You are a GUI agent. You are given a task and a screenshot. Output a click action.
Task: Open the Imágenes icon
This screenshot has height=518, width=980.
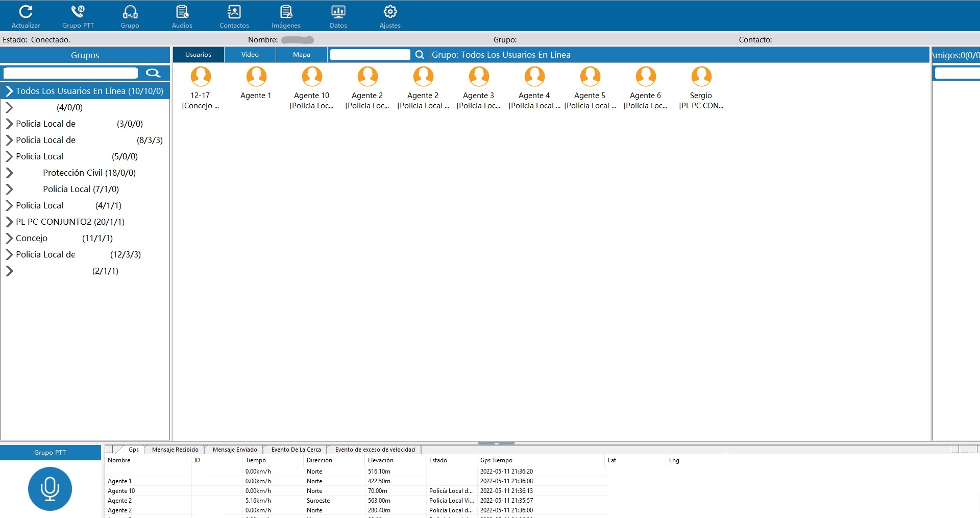tap(286, 12)
